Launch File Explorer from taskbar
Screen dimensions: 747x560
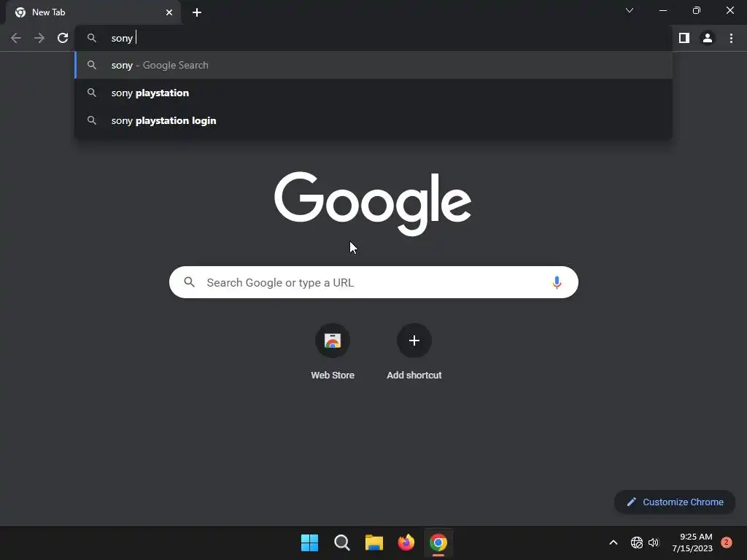point(374,542)
